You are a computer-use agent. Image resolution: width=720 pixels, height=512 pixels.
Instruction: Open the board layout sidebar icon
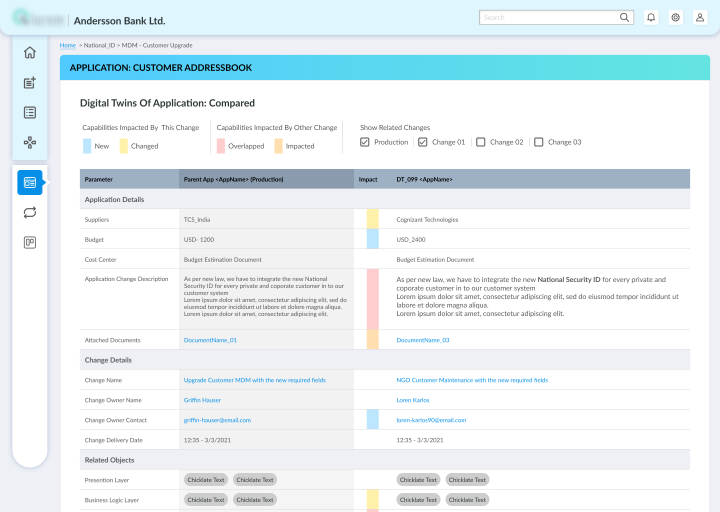pos(30,242)
